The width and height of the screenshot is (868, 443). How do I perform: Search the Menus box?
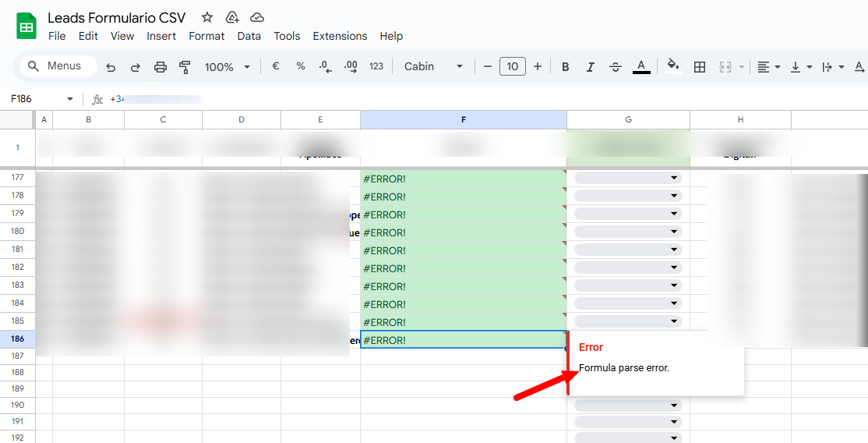point(58,66)
